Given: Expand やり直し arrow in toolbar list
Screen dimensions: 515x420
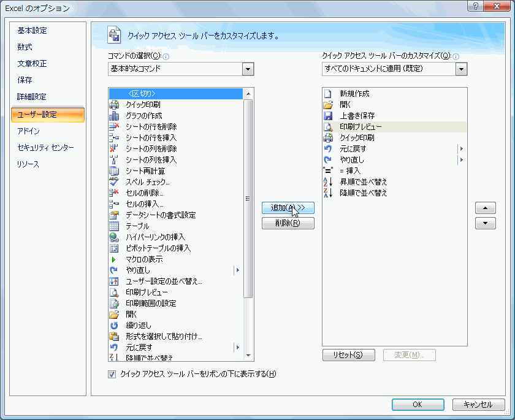Looking at the screenshot, I should tap(462, 160).
